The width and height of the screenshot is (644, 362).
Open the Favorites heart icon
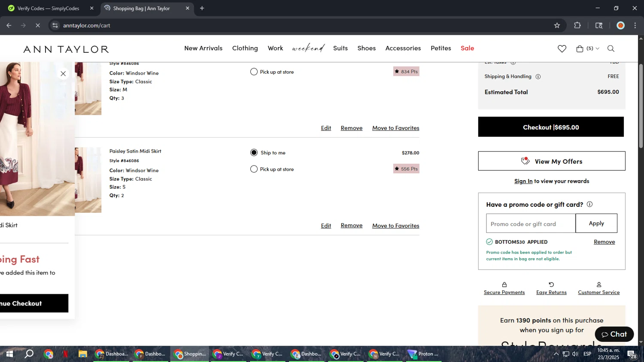point(562,49)
